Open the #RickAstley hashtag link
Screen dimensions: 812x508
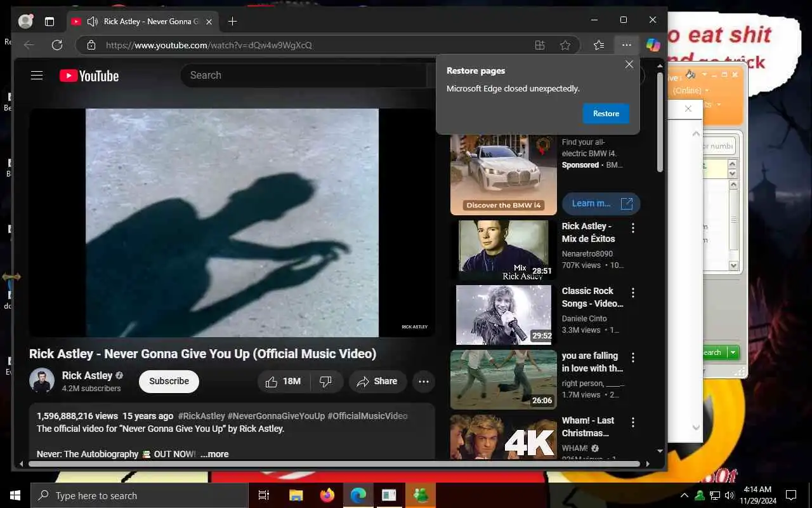[x=202, y=416]
